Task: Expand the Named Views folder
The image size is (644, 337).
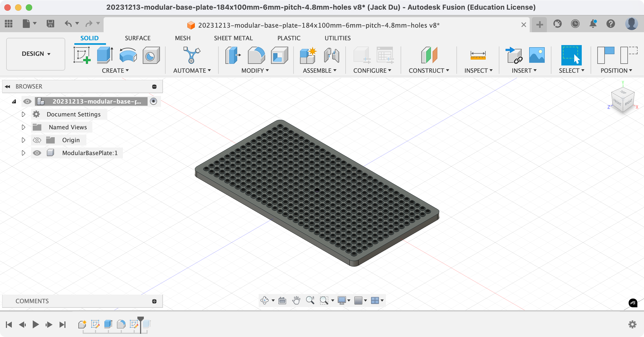Action: (x=23, y=127)
